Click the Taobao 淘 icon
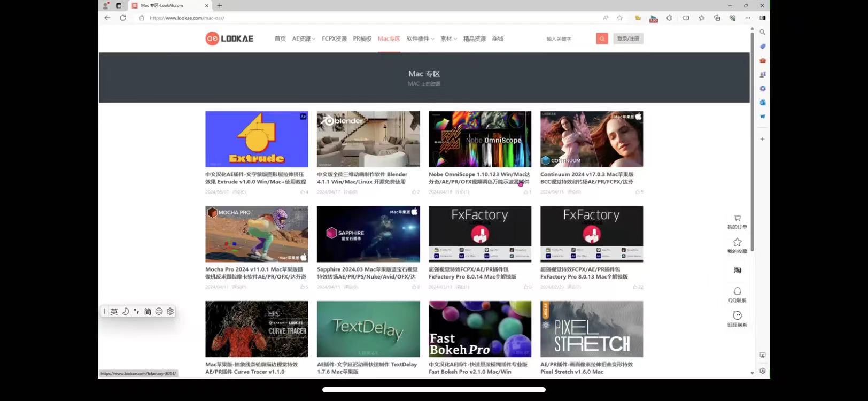This screenshot has height=401, width=868. (x=737, y=270)
